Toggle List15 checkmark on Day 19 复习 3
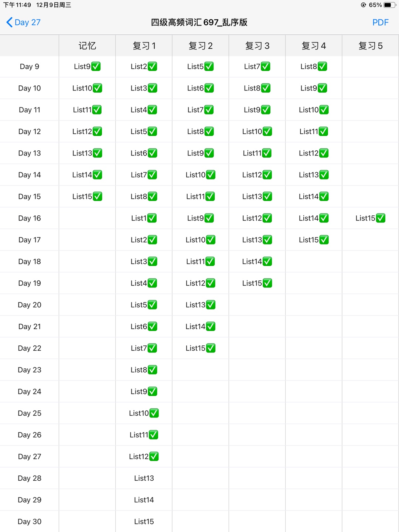This screenshot has width=399, height=532. [267, 283]
